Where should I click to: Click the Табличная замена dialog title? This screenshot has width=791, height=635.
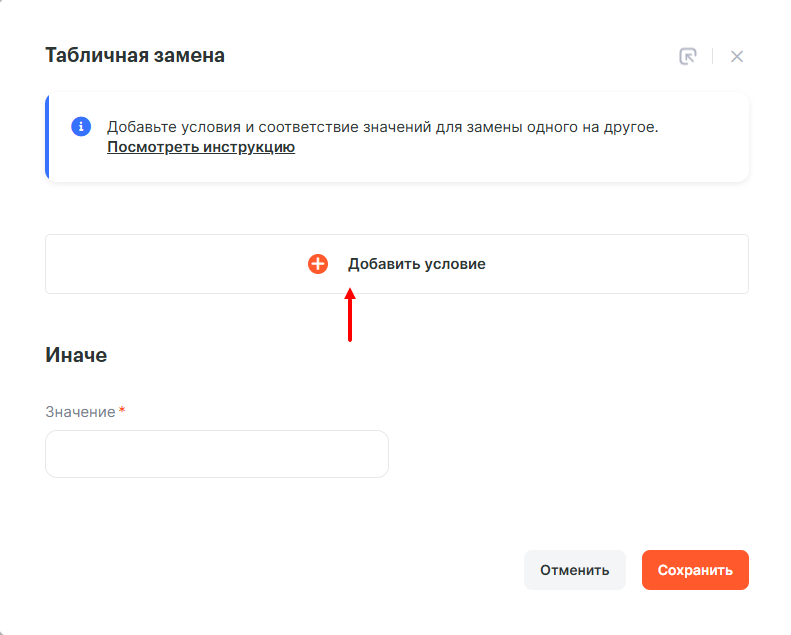click(135, 55)
